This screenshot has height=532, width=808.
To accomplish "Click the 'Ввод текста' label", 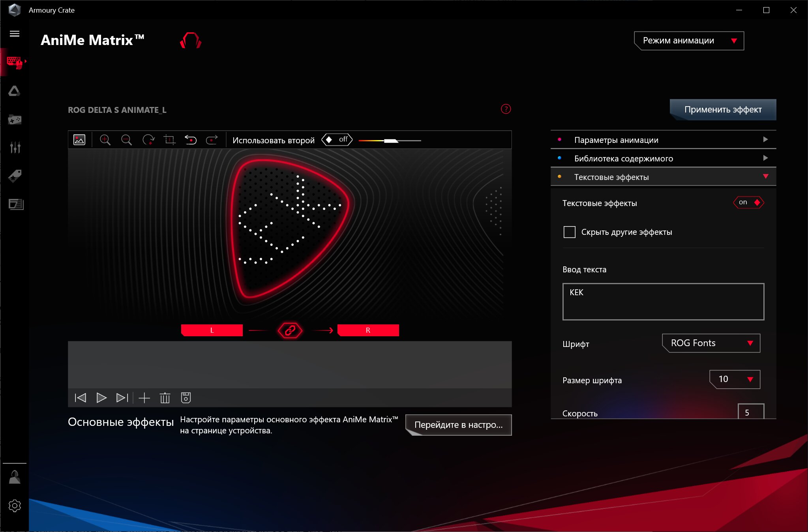I will 584,270.
